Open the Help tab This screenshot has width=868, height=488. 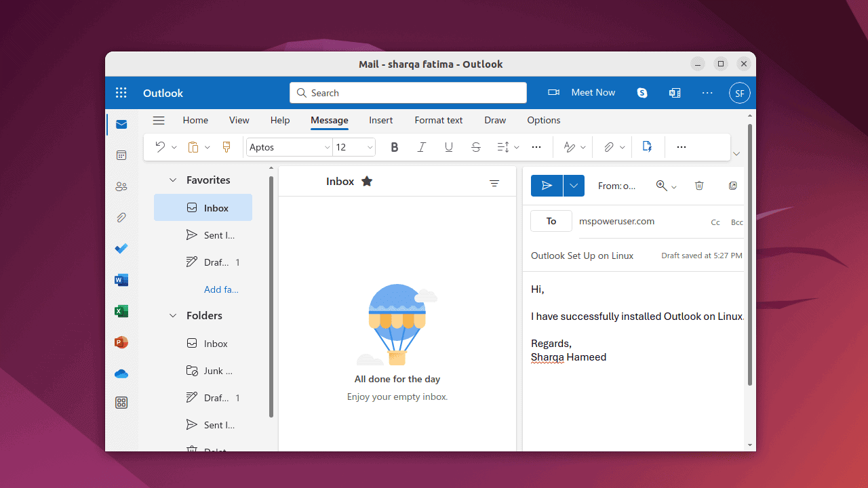pyautogui.click(x=280, y=120)
